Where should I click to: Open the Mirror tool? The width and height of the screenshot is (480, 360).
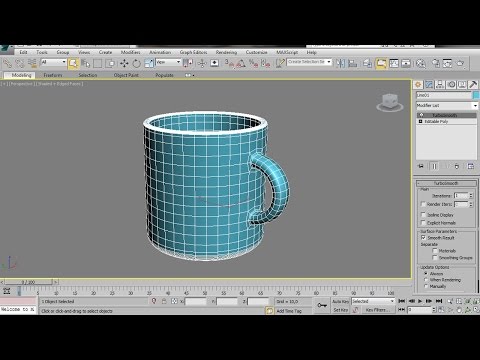coord(340,63)
